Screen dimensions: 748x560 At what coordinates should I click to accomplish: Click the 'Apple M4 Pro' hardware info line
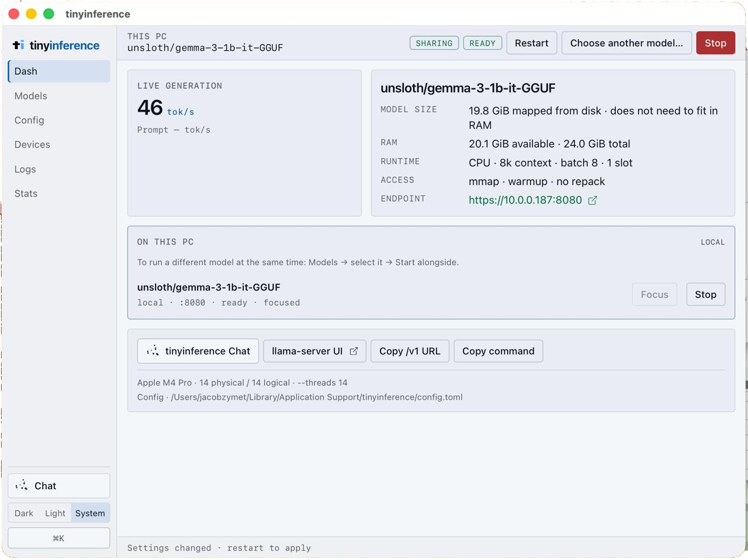[243, 383]
